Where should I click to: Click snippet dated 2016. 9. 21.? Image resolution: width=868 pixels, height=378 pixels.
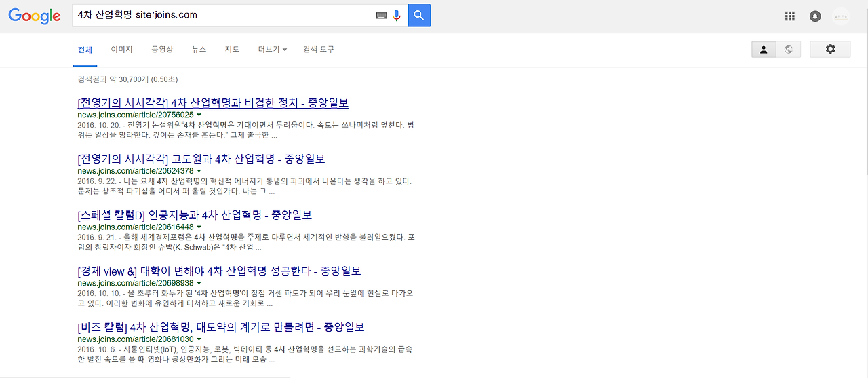point(245,242)
